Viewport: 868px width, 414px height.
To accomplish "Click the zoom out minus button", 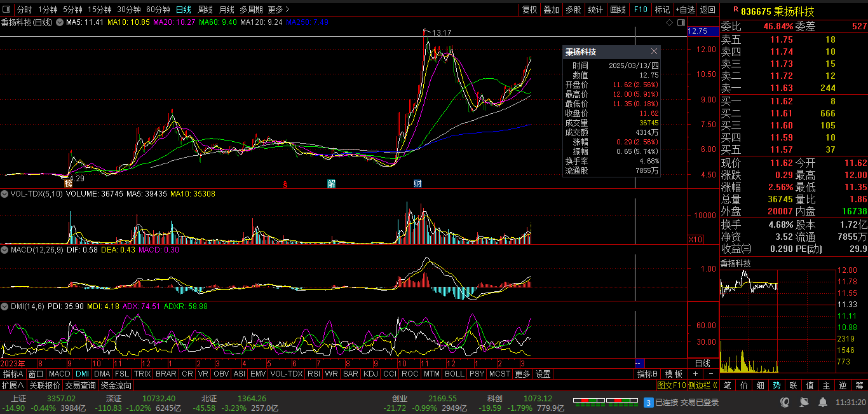I will tap(710, 374).
